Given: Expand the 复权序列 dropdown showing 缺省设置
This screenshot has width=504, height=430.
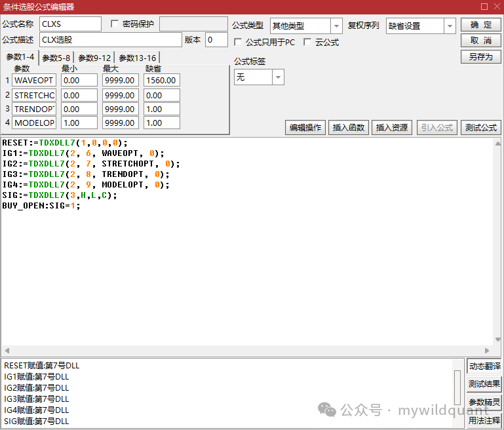Looking at the screenshot, I should tap(450, 26).
